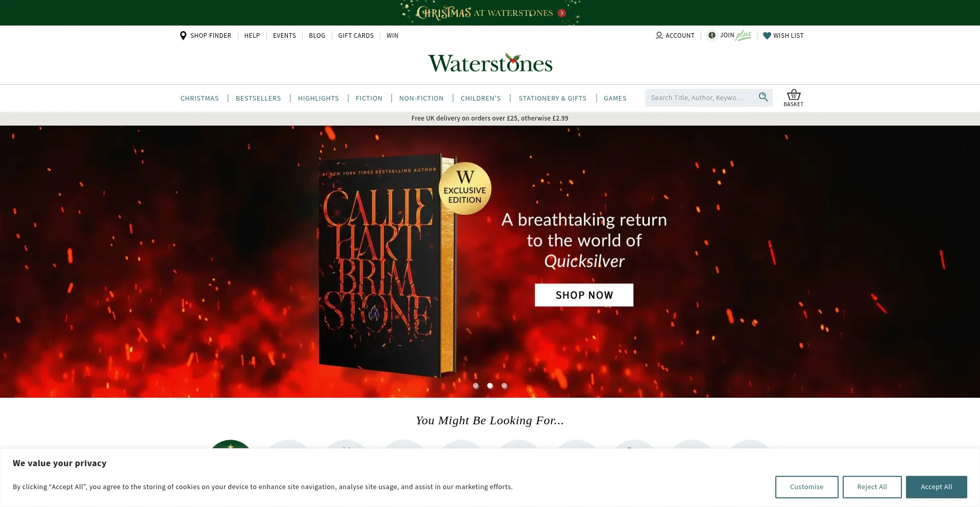Viewport: 980px width, 507px height.
Task: Select the third carousel slide dot
Action: click(x=504, y=386)
